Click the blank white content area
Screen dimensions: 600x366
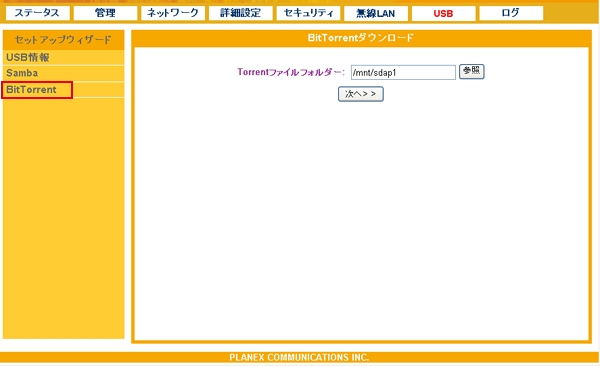point(361,218)
